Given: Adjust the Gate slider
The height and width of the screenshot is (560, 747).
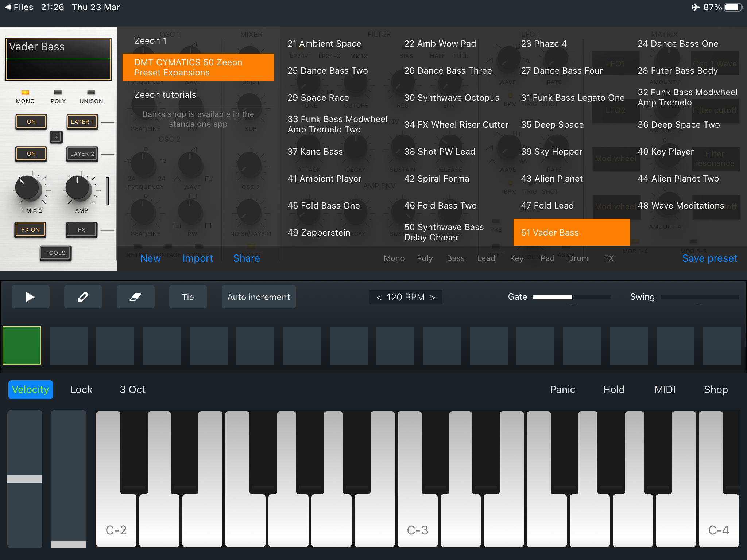Looking at the screenshot, I should click(x=572, y=297).
